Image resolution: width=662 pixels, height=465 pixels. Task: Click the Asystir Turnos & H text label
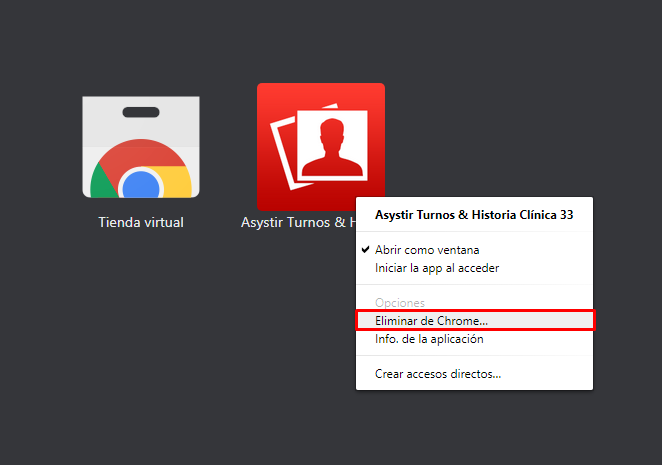click(298, 222)
